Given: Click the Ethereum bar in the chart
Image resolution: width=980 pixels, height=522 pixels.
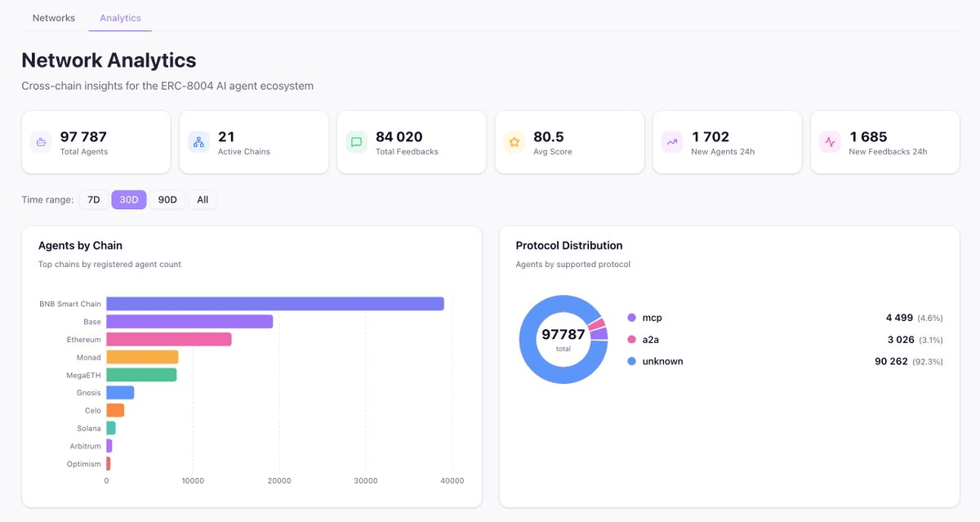Looking at the screenshot, I should 168,339.
